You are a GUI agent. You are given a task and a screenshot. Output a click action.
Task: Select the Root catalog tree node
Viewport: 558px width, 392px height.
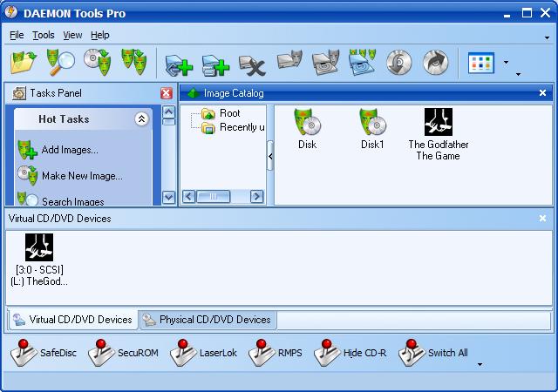coord(229,113)
